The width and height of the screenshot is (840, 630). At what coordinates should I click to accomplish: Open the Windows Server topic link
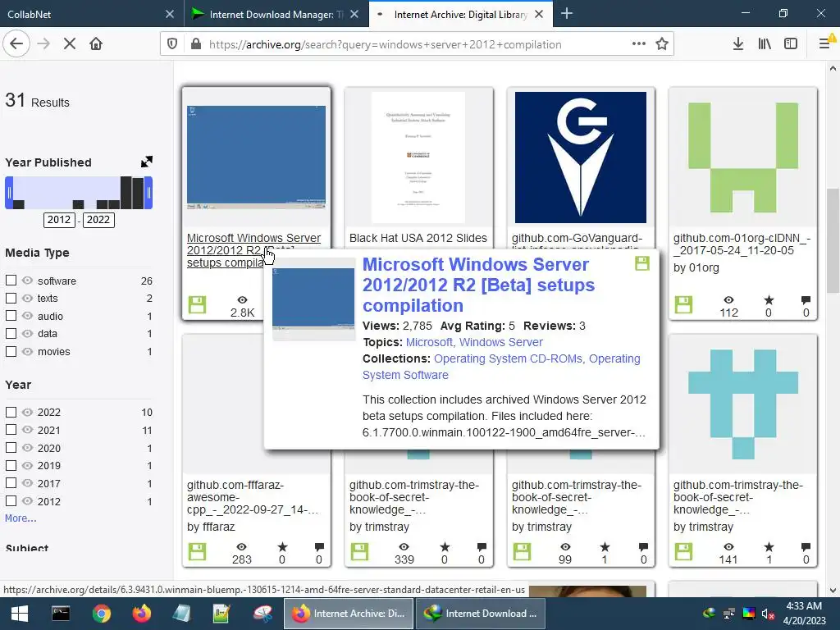pyautogui.click(x=501, y=342)
